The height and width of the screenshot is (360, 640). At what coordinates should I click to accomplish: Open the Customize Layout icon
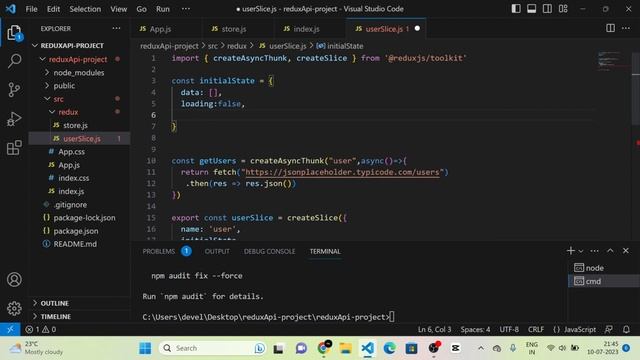tap(563, 9)
